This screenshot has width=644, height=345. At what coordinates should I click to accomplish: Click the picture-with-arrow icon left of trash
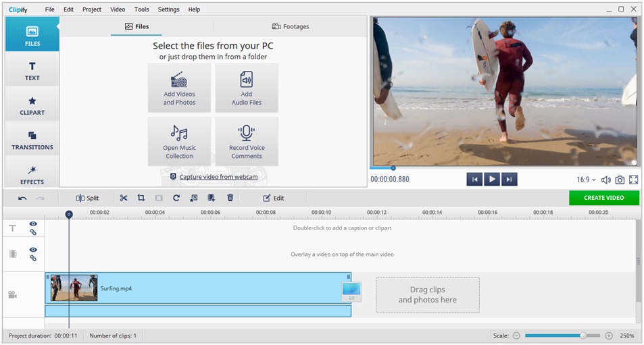tap(194, 198)
